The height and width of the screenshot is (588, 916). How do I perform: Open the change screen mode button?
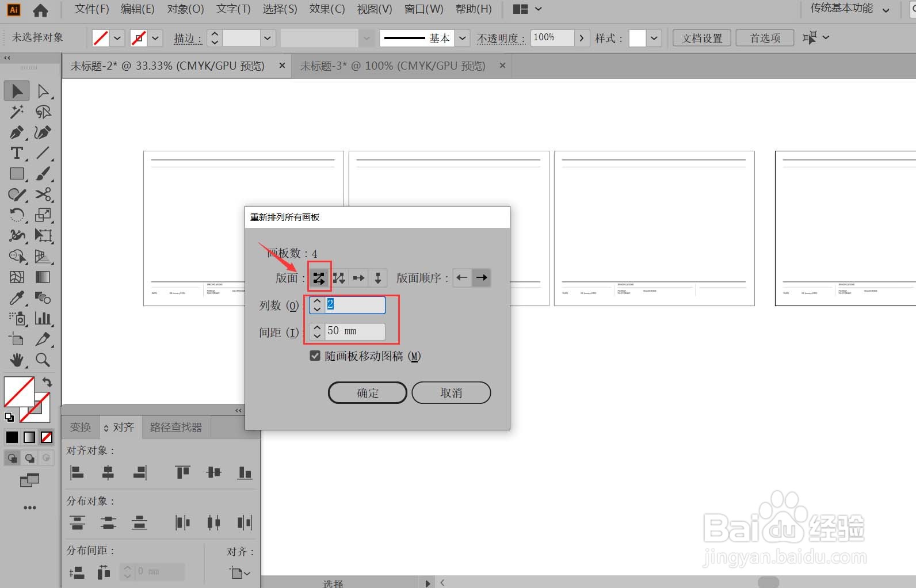[29, 480]
